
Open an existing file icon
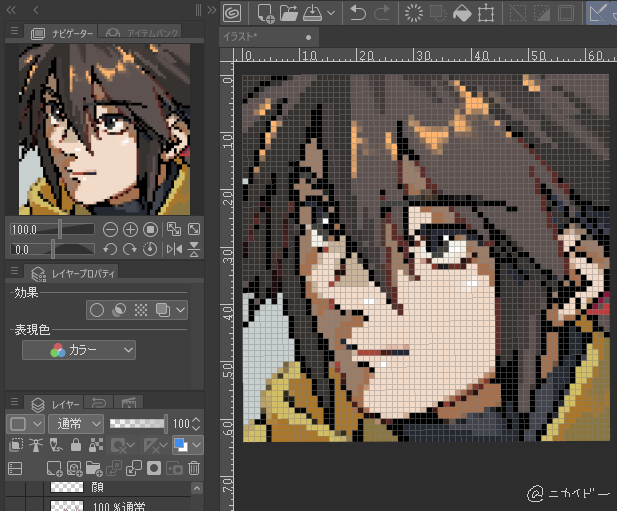pos(289,13)
